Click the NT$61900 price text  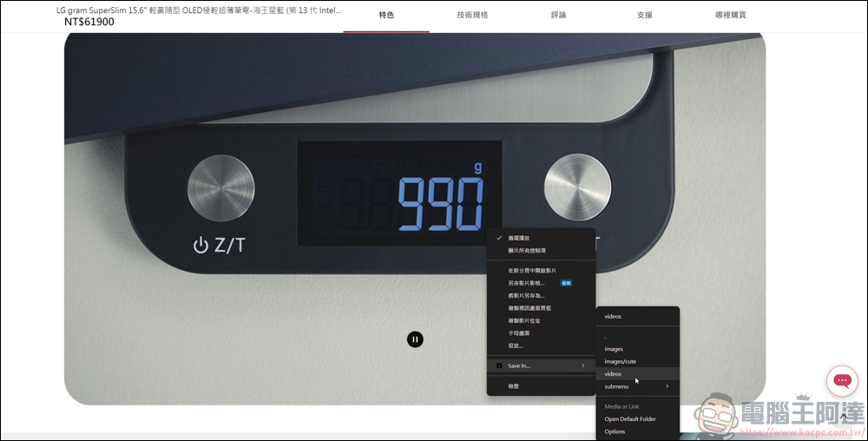point(89,22)
